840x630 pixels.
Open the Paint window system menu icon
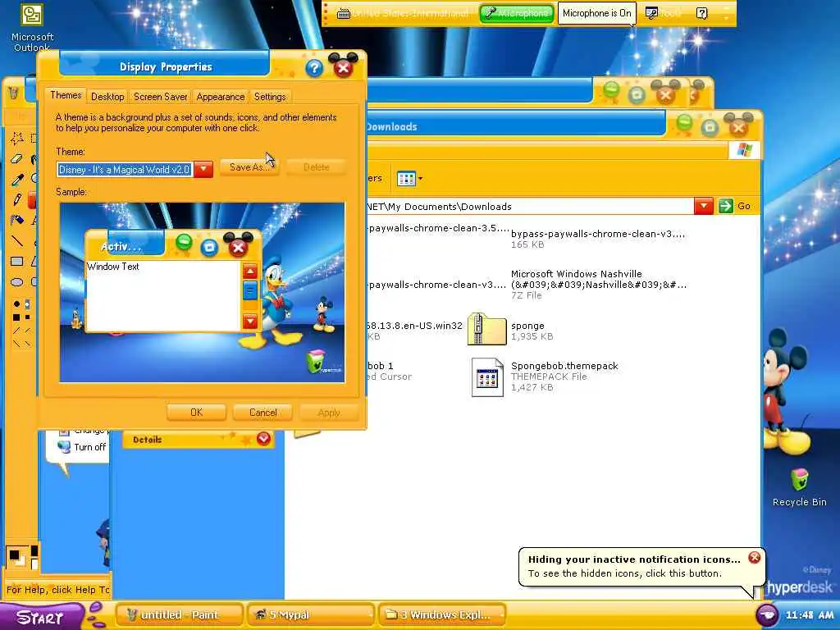13,94
